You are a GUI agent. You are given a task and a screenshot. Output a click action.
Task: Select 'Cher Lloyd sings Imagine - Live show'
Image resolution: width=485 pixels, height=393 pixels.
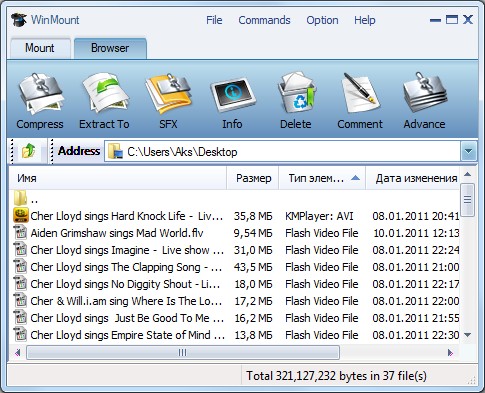tap(127, 250)
